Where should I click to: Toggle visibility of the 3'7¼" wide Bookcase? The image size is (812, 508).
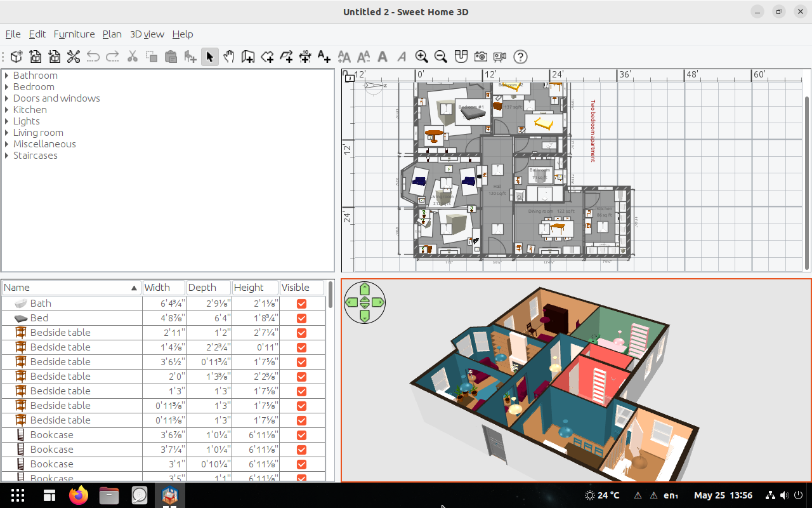(x=302, y=450)
